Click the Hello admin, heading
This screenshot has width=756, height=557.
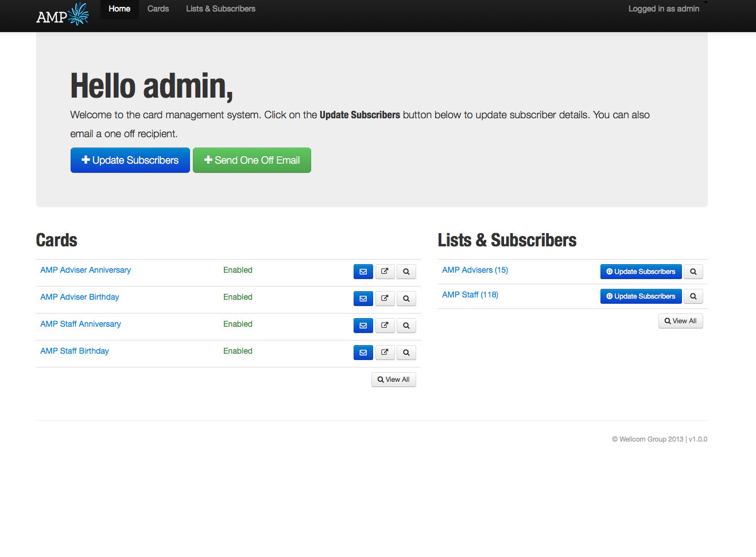pos(152,86)
